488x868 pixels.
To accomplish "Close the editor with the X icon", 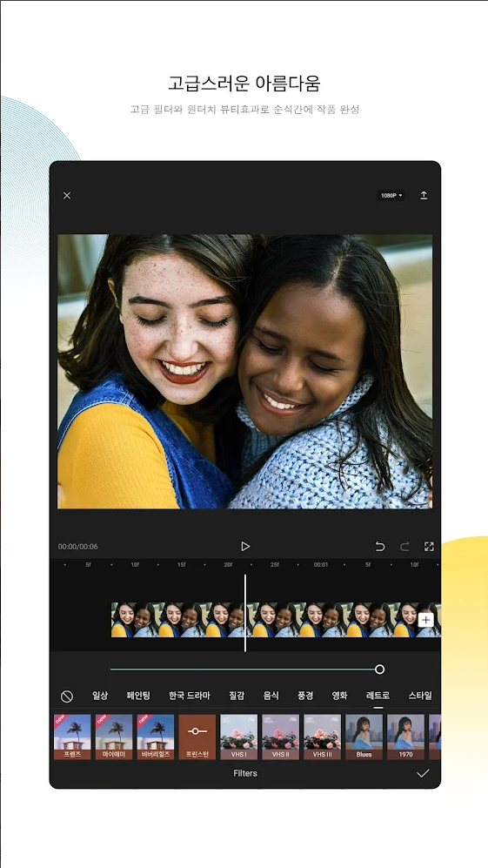I will pos(67,195).
